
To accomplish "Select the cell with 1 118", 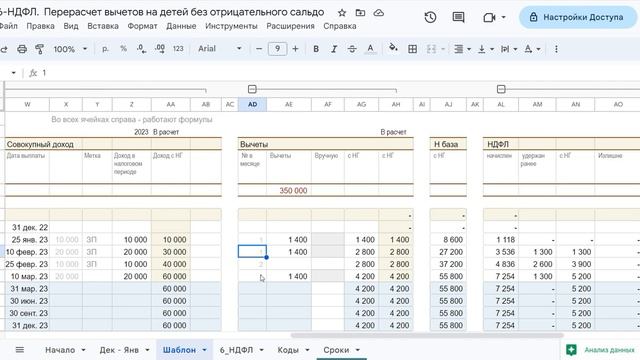I will click(501, 240).
